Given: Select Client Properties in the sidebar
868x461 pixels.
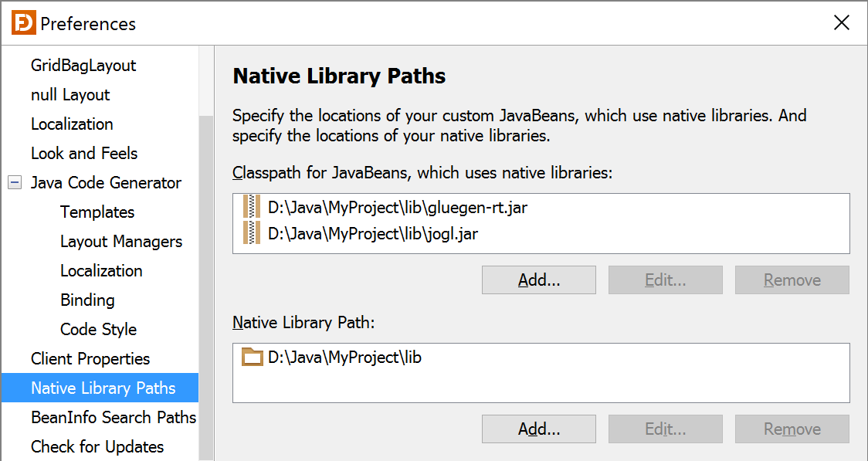Looking at the screenshot, I should [90, 358].
